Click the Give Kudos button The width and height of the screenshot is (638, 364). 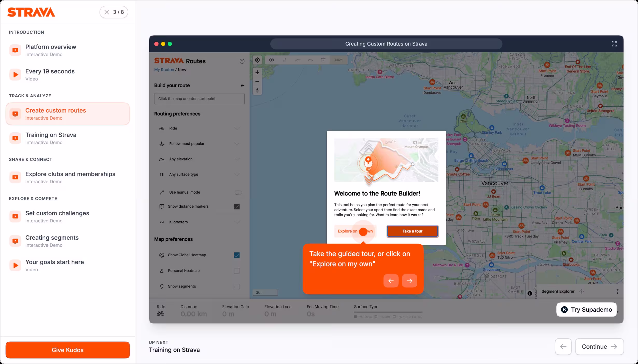coord(68,350)
